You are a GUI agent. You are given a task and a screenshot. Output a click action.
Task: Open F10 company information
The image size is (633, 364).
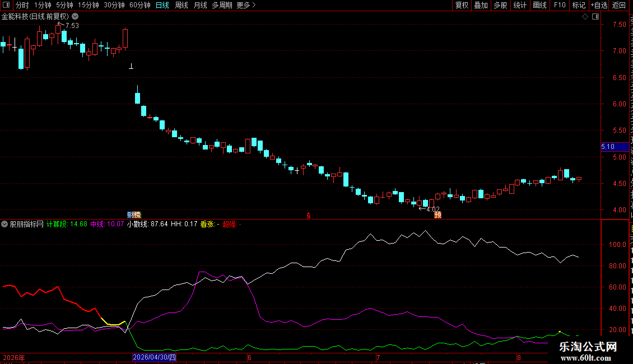560,5
